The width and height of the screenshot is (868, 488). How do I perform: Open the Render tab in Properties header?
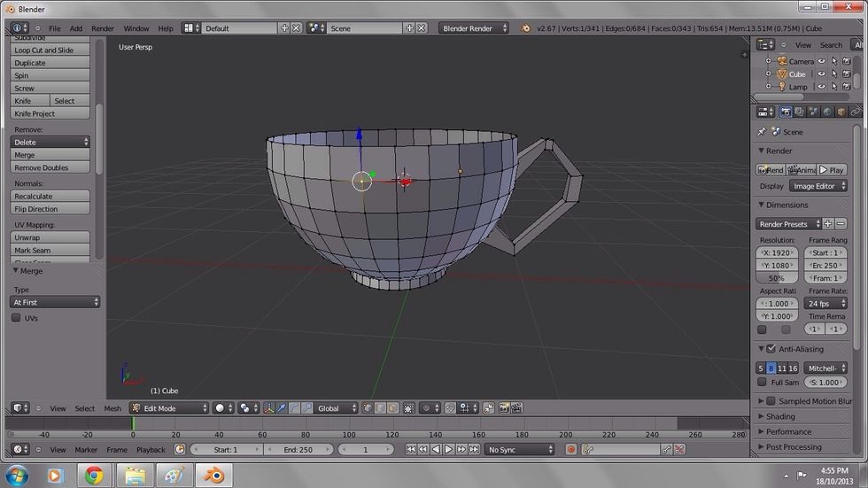pos(786,112)
